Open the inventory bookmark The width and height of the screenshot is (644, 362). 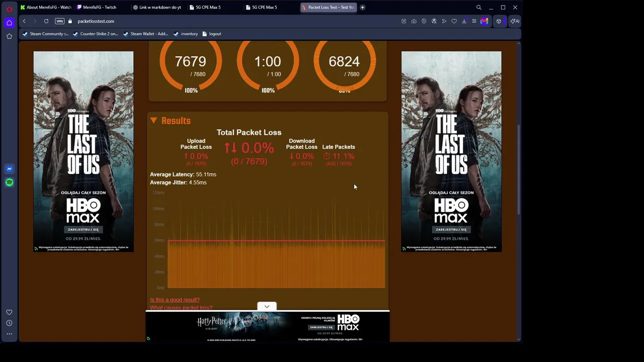186,34
